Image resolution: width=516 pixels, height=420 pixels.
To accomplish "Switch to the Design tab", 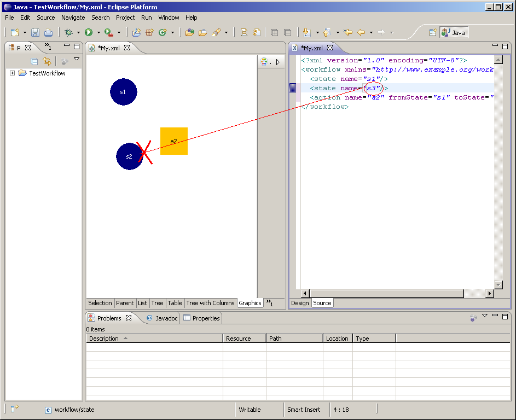I will pyautogui.click(x=300, y=303).
